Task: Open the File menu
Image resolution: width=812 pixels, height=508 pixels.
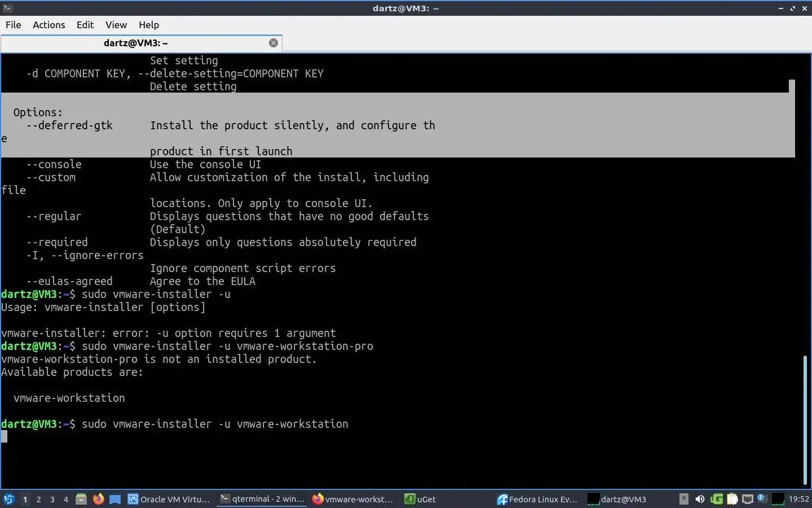Action: (x=13, y=25)
